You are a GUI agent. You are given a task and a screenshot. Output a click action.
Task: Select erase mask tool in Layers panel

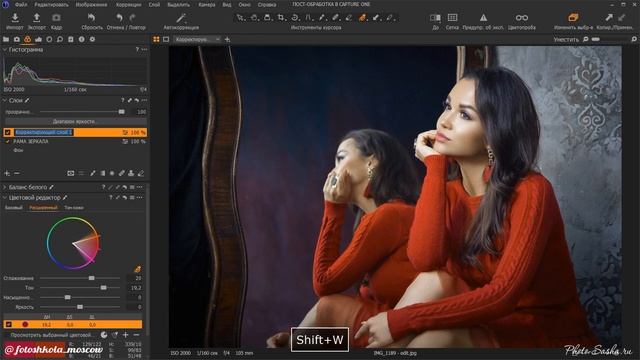click(x=141, y=173)
